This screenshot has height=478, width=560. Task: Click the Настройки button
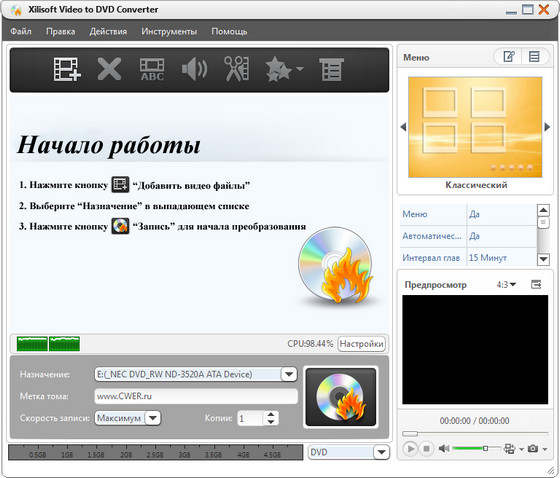pos(361,344)
